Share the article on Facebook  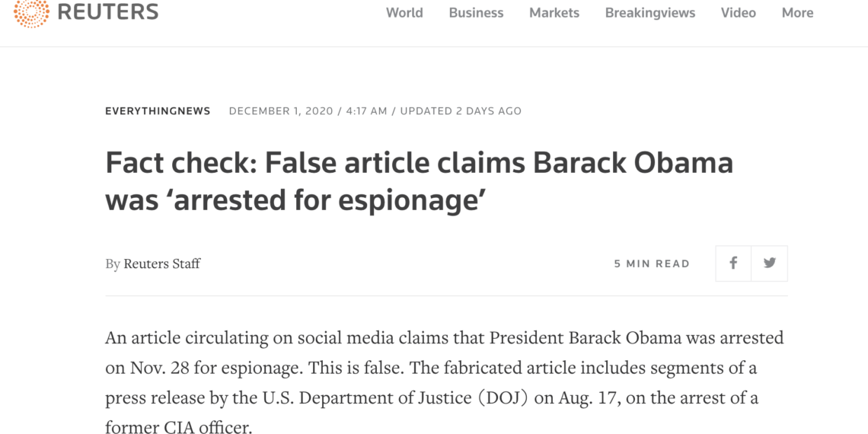[x=733, y=263]
